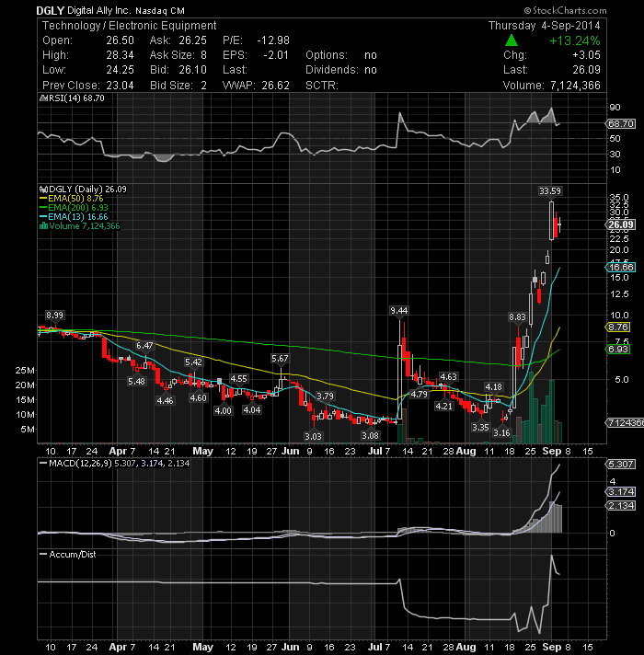644x655 pixels.
Task: Click the Low value 24.25
Action: 120,69
